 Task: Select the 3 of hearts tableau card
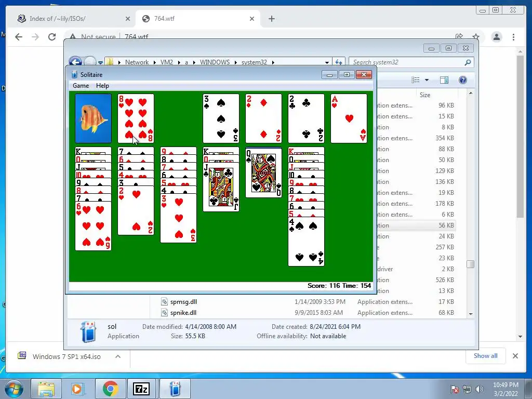click(179, 218)
